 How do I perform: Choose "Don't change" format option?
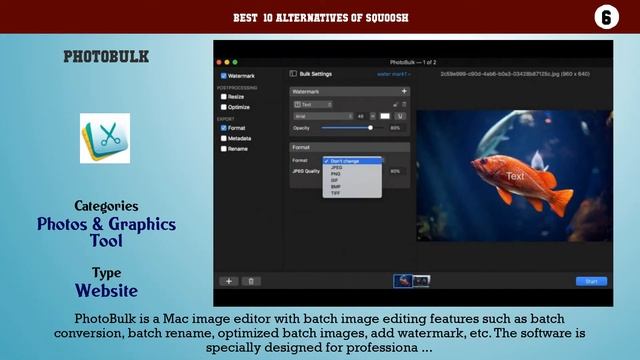[352, 161]
